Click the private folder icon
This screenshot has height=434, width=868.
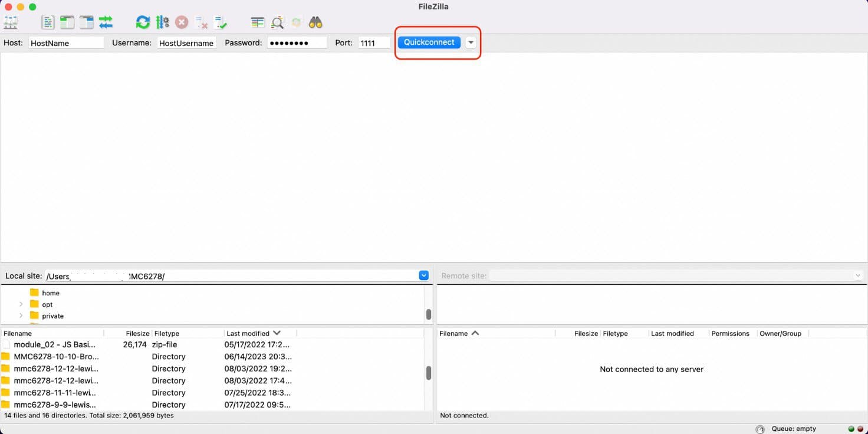(x=34, y=316)
